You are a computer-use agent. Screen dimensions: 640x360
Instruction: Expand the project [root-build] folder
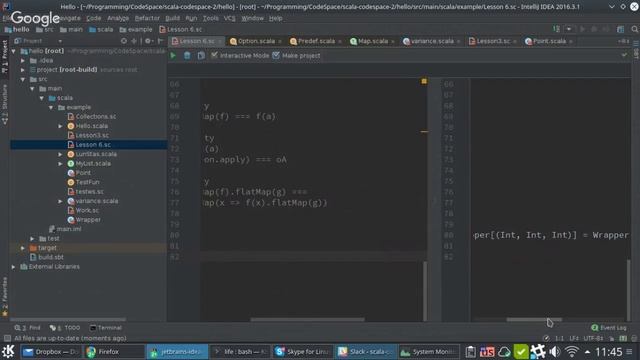tap(23, 70)
